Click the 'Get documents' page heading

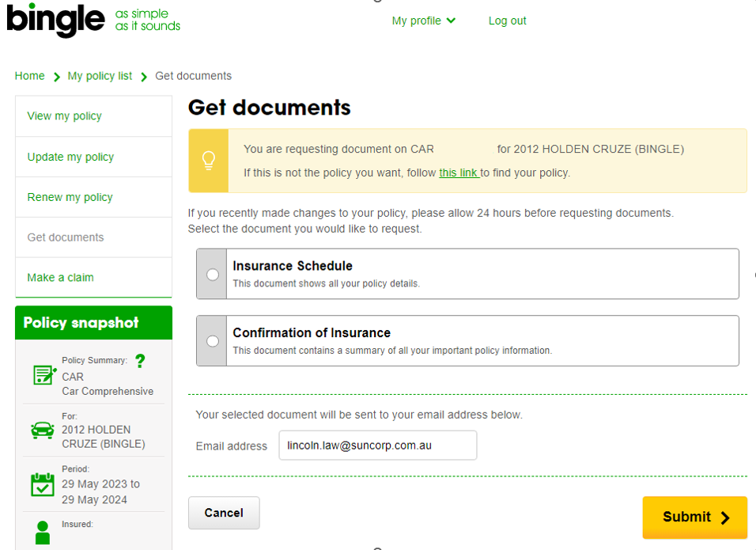tap(269, 108)
